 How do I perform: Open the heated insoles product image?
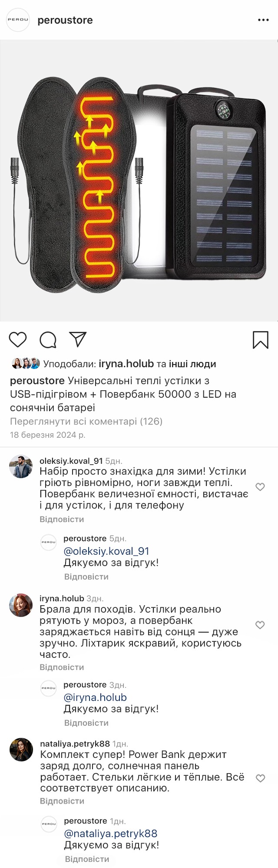point(139,181)
